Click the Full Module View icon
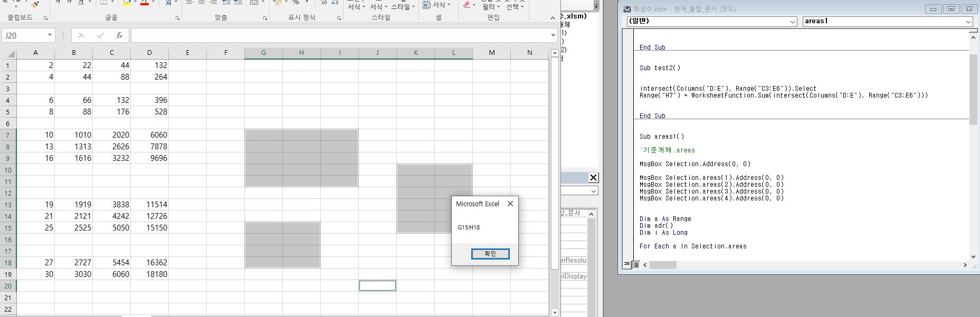The height and width of the screenshot is (317, 980). tap(635, 265)
